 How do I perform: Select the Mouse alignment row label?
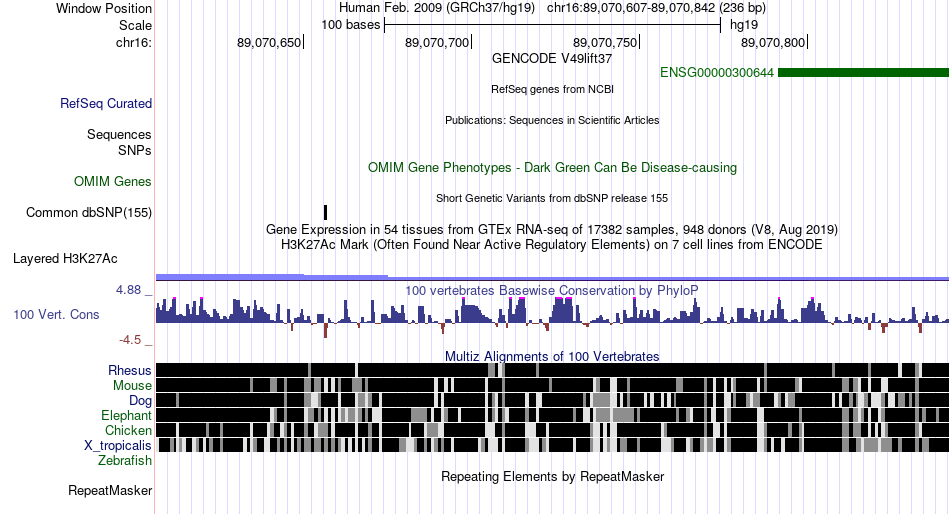[x=132, y=386]
